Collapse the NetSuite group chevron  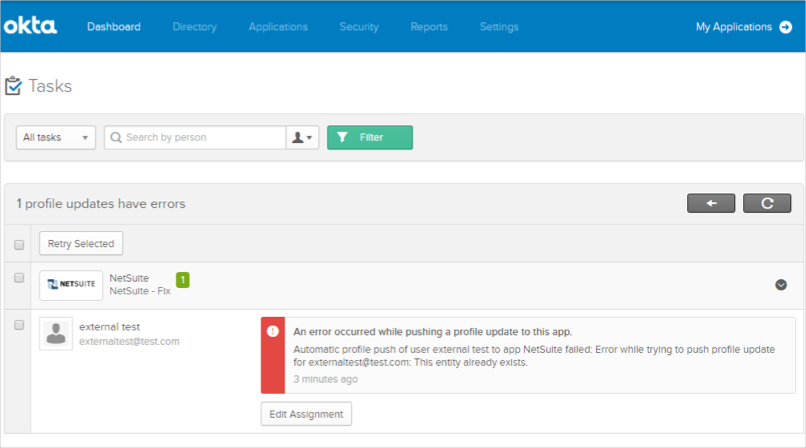point(781,285)
